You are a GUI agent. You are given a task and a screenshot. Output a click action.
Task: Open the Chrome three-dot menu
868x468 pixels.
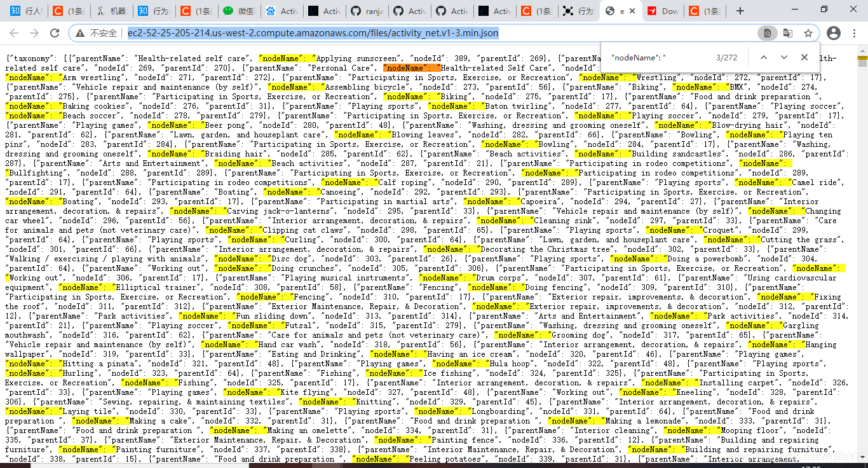[x=855, y=33]
